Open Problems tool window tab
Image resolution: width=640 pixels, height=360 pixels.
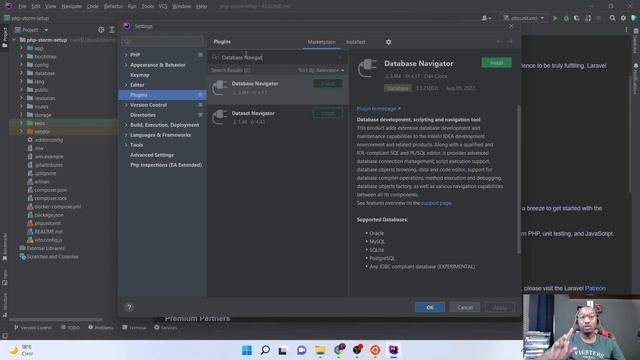pyautogui.click(x=101, y=327)
